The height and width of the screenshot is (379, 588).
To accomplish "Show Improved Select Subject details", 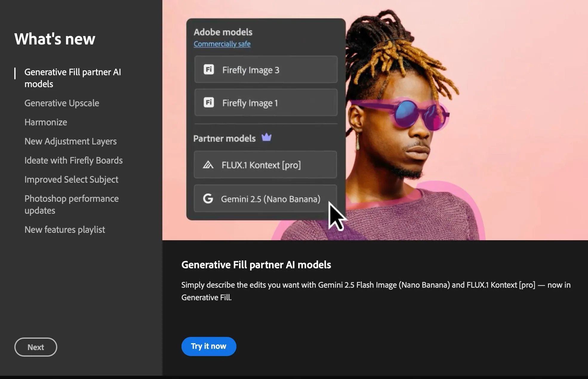I will tap(71, 179).
